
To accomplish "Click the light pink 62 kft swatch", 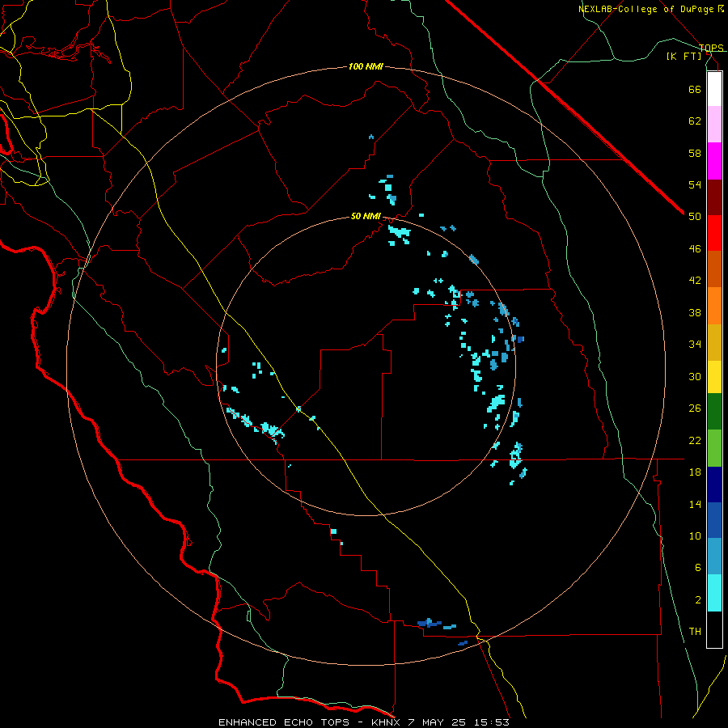I will [714, 124].
